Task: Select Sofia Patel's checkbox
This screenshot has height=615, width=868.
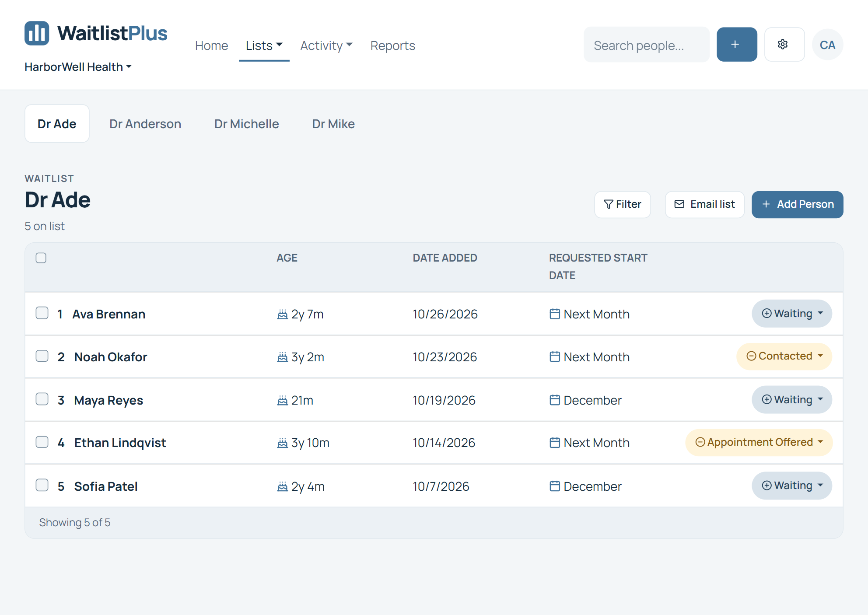Action: 42,485
